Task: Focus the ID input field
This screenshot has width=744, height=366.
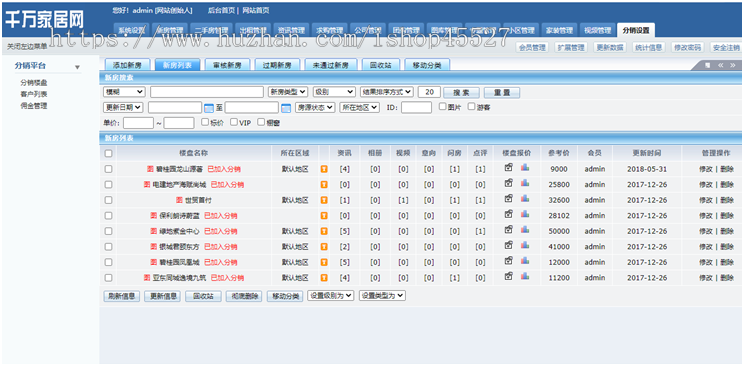Action: tap(416, 107)
